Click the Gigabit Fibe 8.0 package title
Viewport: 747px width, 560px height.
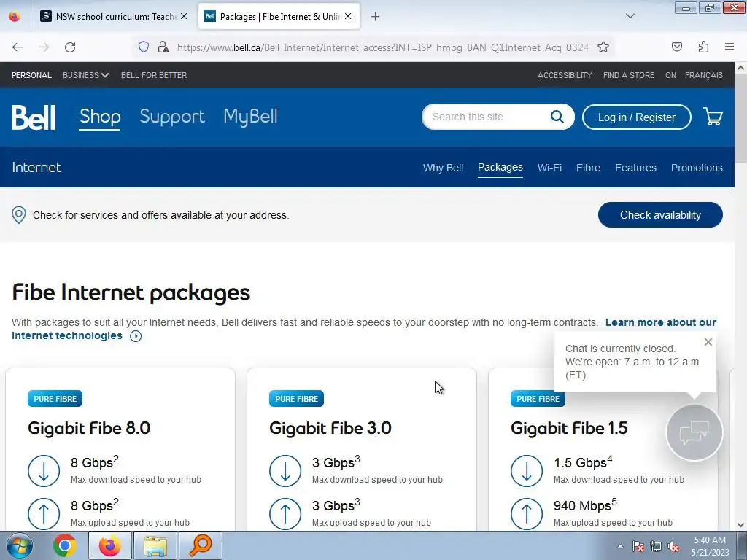click(x=89, y=427)
